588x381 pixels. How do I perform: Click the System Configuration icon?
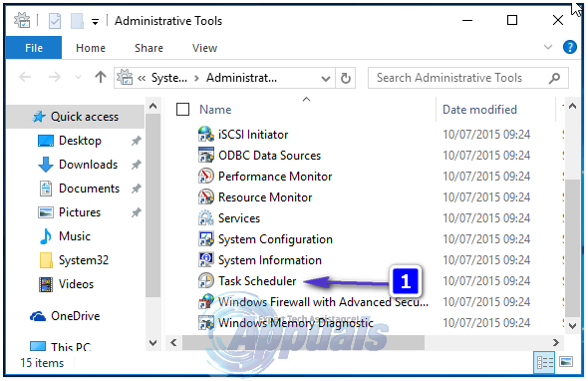coord(206,239)
